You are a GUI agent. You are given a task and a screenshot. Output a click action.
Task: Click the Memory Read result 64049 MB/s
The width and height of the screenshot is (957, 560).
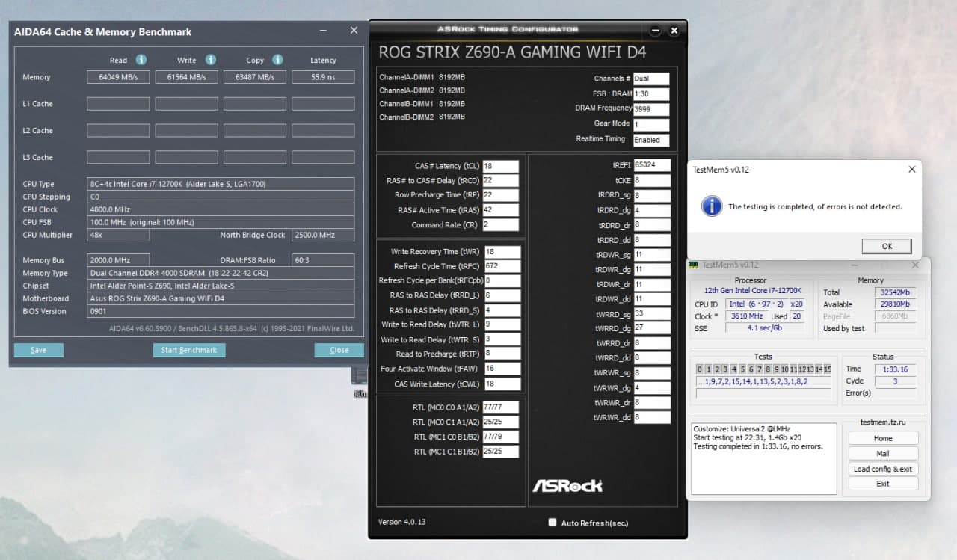pyautogui.click(x=118, y=77)
